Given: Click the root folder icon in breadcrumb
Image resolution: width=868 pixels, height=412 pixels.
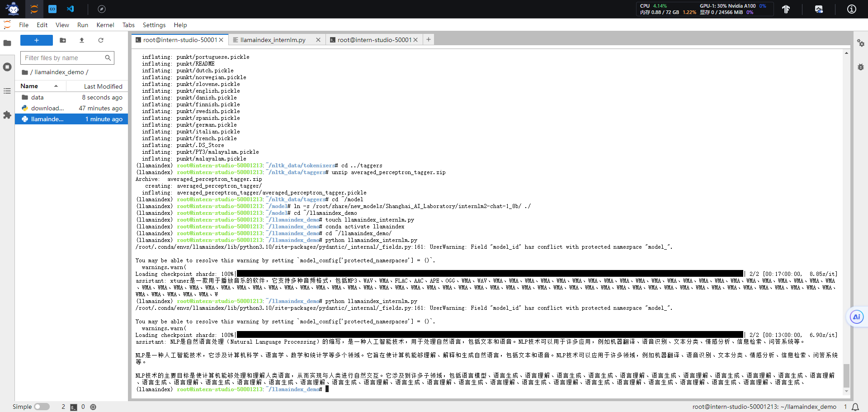Looking at the screenshot, I should 25,72.
